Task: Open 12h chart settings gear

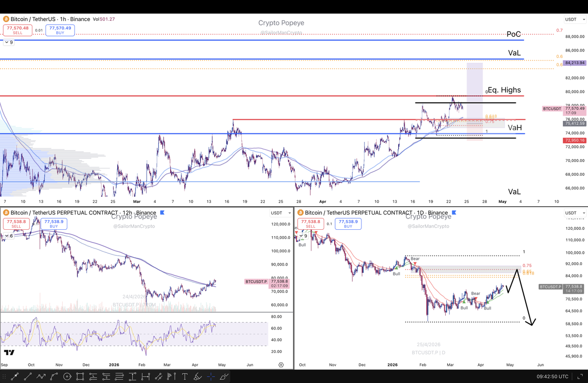Action: coord(281,365)
